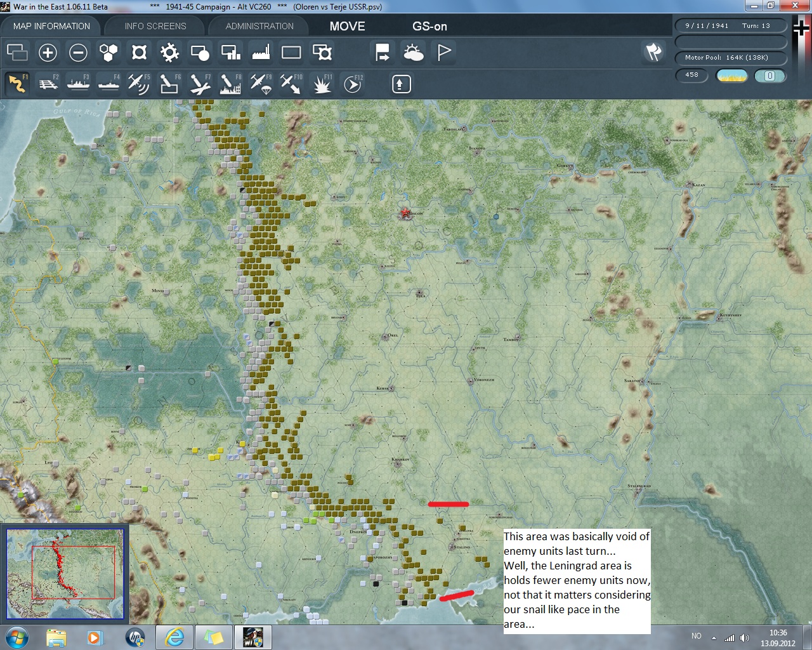This screenshot has height=650, width=812.
Task: Select the F10 air transfer icon
Action: [291, 83]
